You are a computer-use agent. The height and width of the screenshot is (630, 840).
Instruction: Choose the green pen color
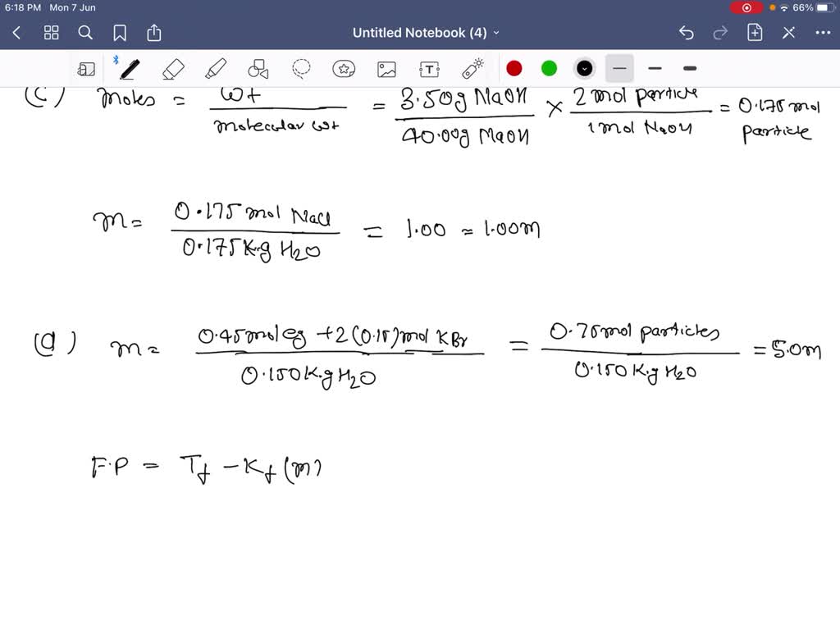tap(549, 69)
